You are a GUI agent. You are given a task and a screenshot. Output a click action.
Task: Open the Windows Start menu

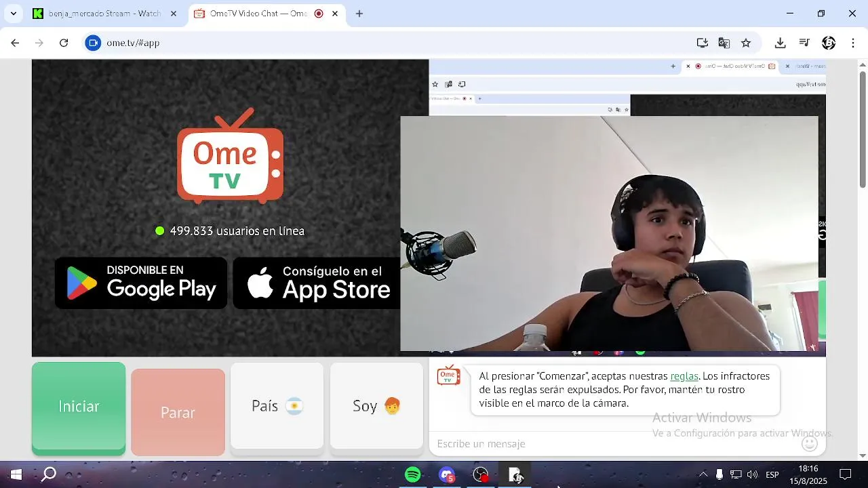(x=16, y=474)
